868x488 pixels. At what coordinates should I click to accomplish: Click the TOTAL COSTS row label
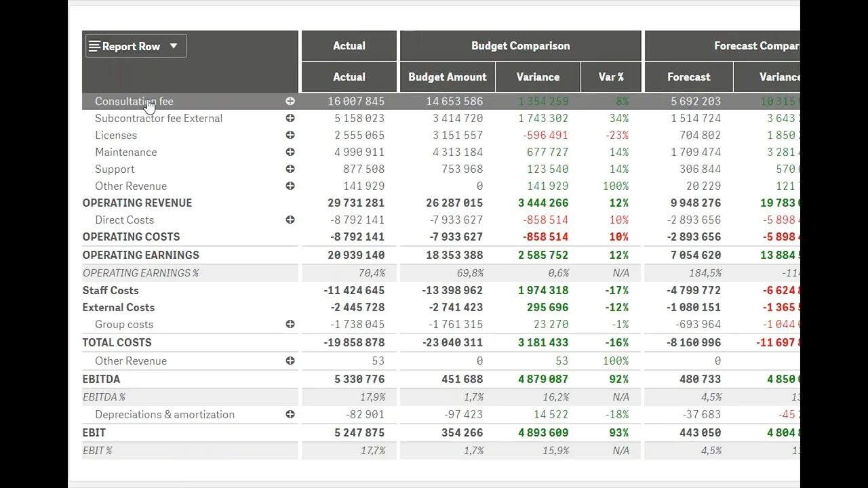117,342
